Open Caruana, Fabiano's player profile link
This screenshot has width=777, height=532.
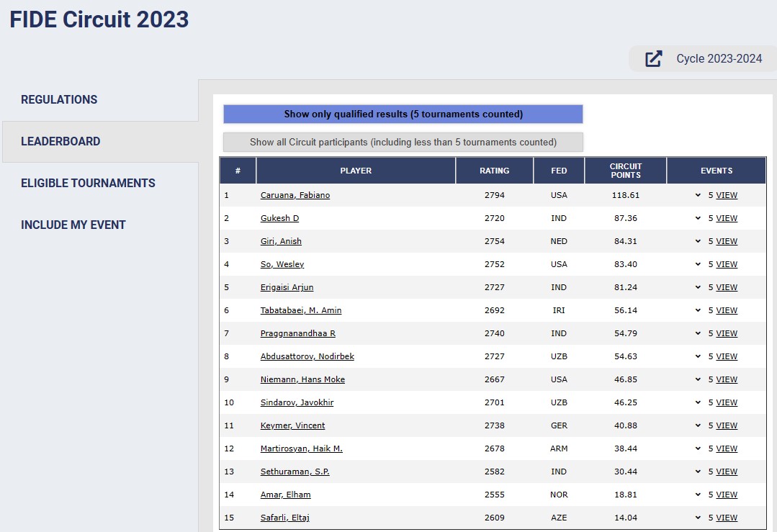point(295,195)
